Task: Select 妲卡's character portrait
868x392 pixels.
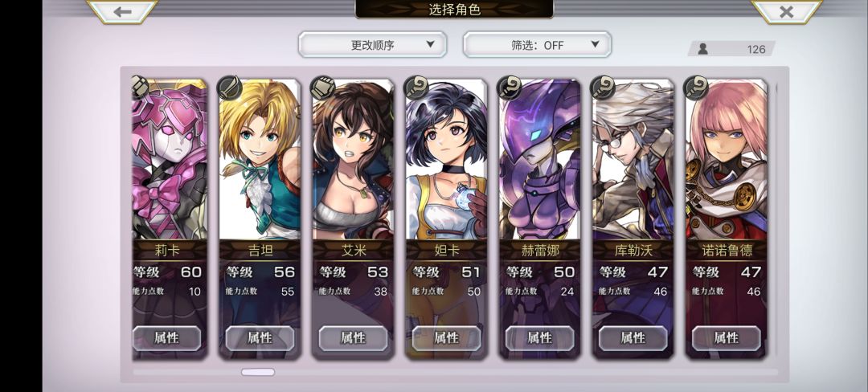Action: click(446, 160)
